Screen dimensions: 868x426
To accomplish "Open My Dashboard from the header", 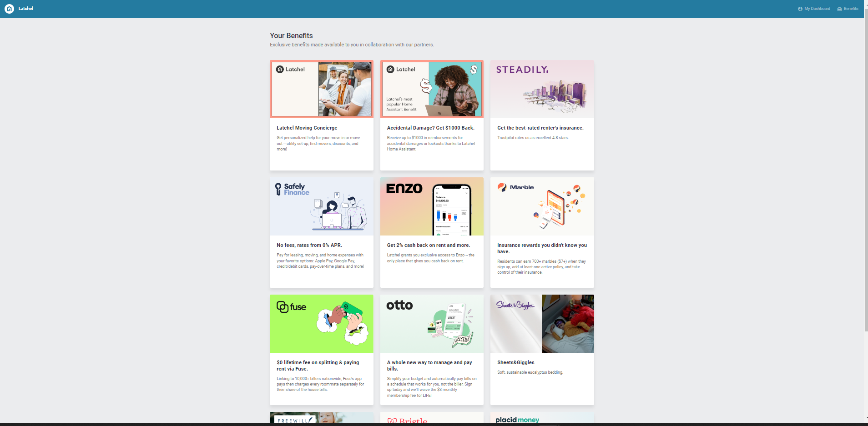I will tap(814, 9).
